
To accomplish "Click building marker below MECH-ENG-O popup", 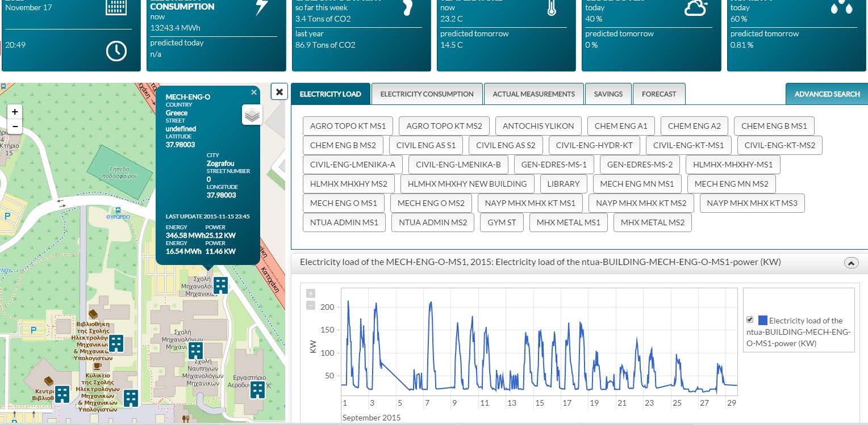I will pyautogui.click(x=220, y=285).
